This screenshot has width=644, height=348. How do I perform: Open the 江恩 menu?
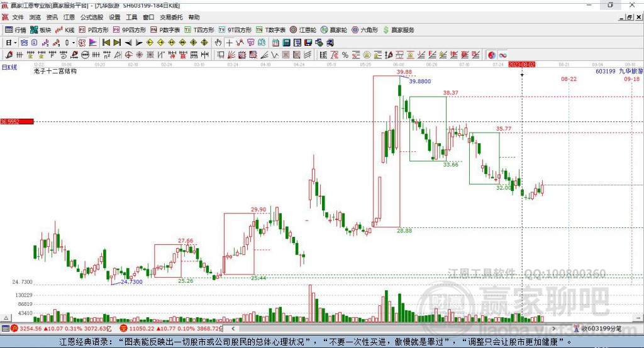[69, 17]
